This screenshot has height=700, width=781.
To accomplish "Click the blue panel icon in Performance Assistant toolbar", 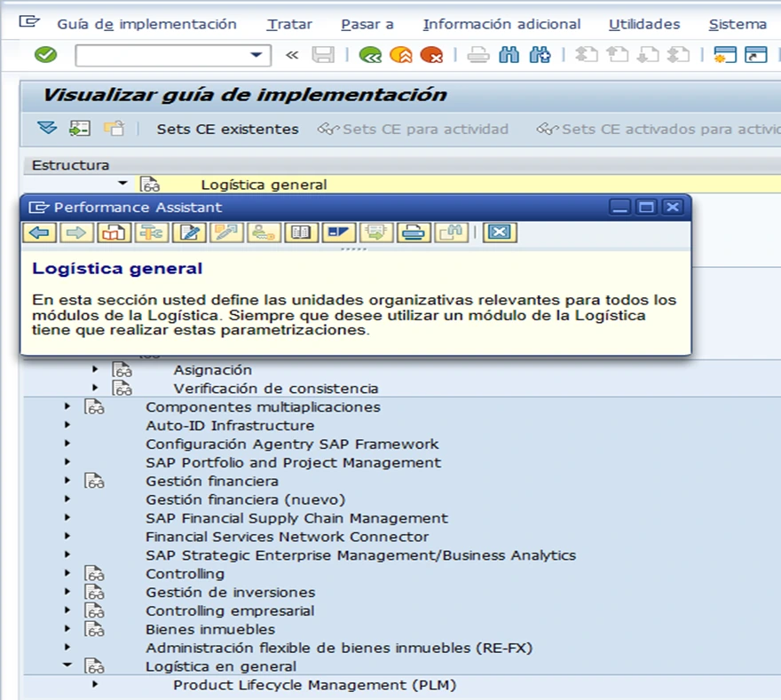I will pyautogui.click(x=339, y=232).
